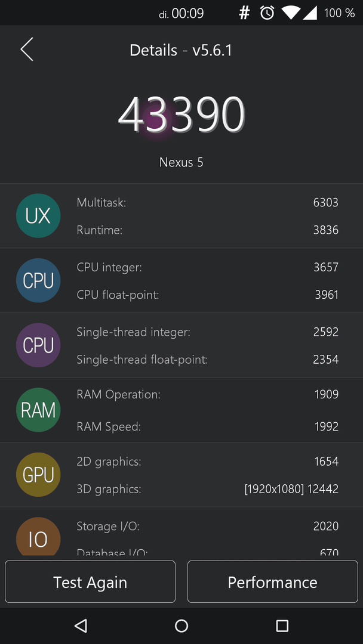
Task: Select the brown IO category icon
Action: [x=38, y=537]
